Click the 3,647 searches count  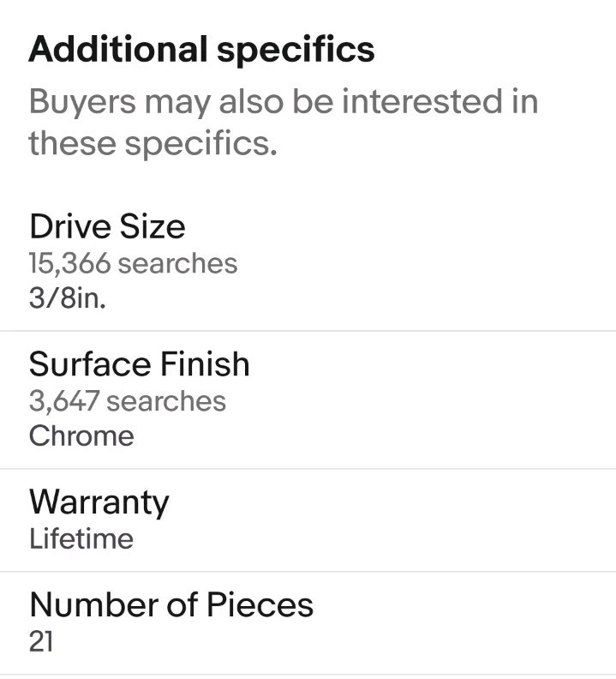pyautogui.click(x=128, y=401)
